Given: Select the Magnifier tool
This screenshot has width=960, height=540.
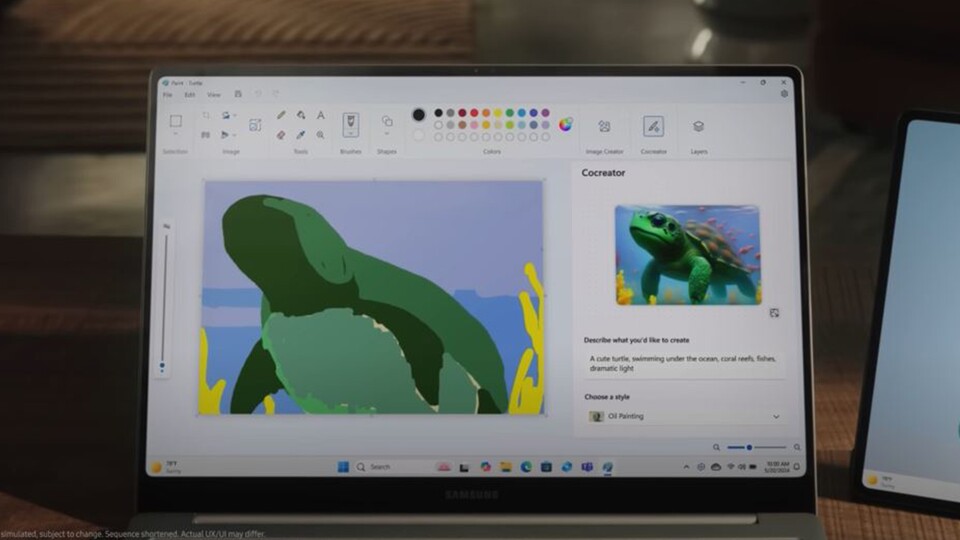Looking at the screenshot, I should click(321, 135).
